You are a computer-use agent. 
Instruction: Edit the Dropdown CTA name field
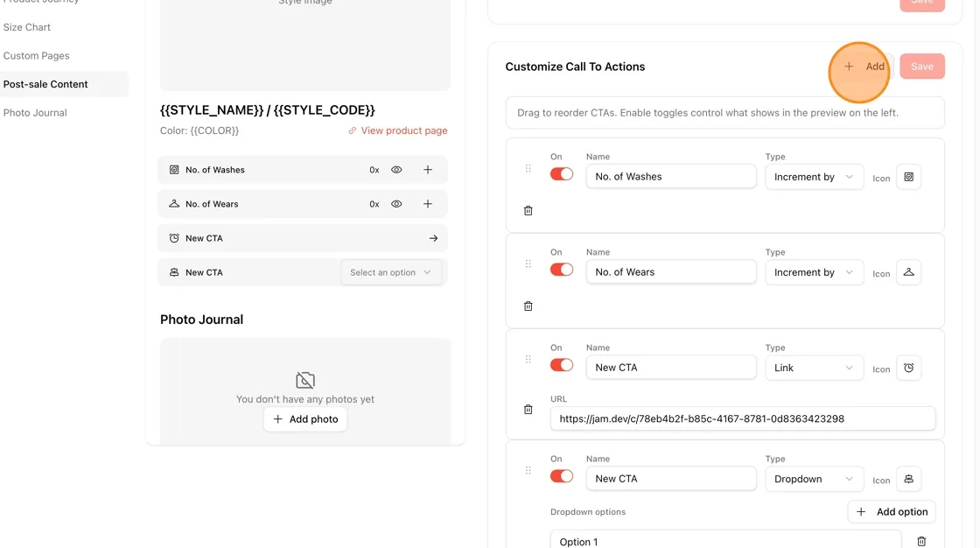pyautogui.click(x=671, y=479)
